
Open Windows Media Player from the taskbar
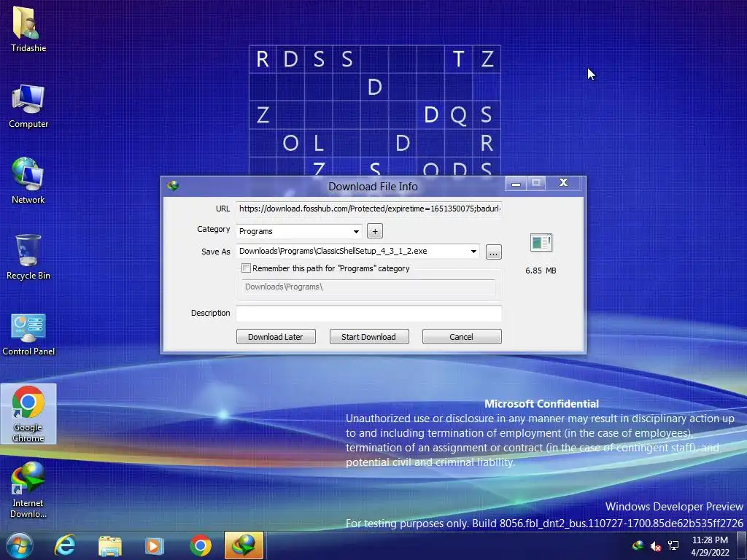154,545
